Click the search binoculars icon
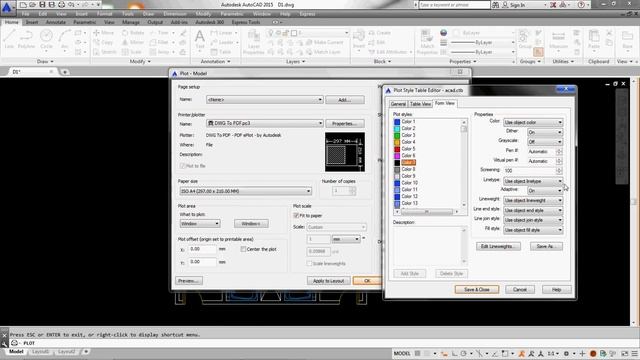Screen dimensions: 640x360 point(496,5)
